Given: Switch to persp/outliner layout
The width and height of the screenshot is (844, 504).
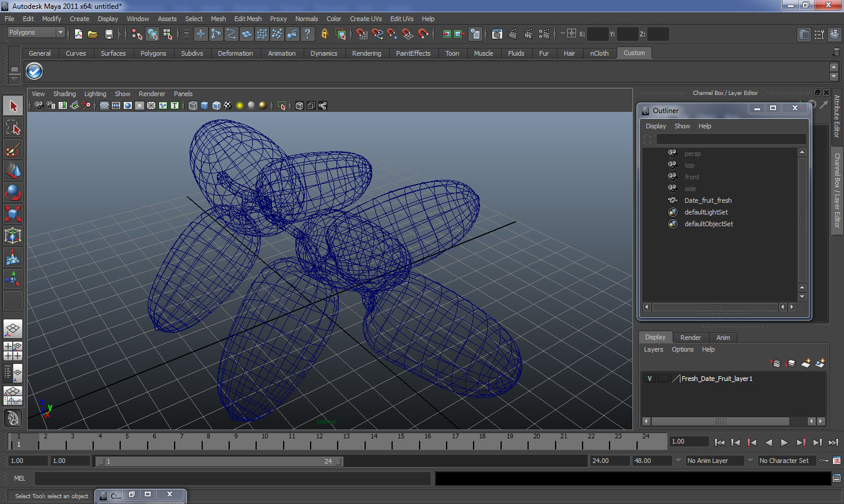Looking at the screenshot, I should pyautogui.click(x=13, y=373).
